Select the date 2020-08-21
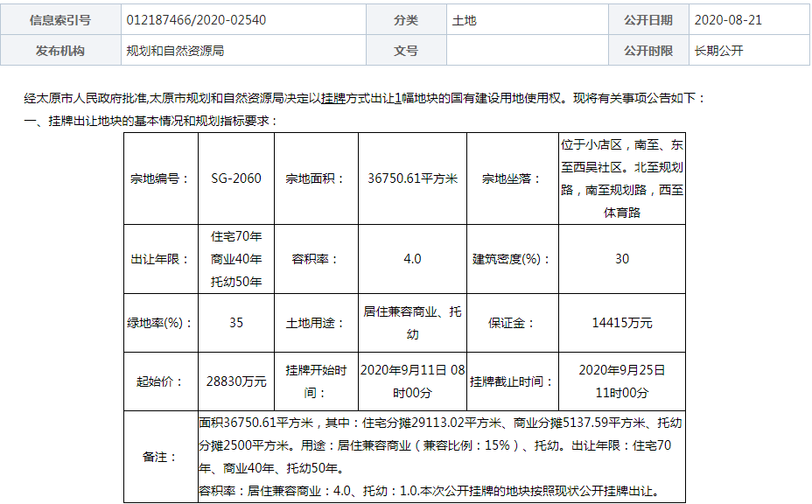Viewport: 812px width, 504px height. 728,20
